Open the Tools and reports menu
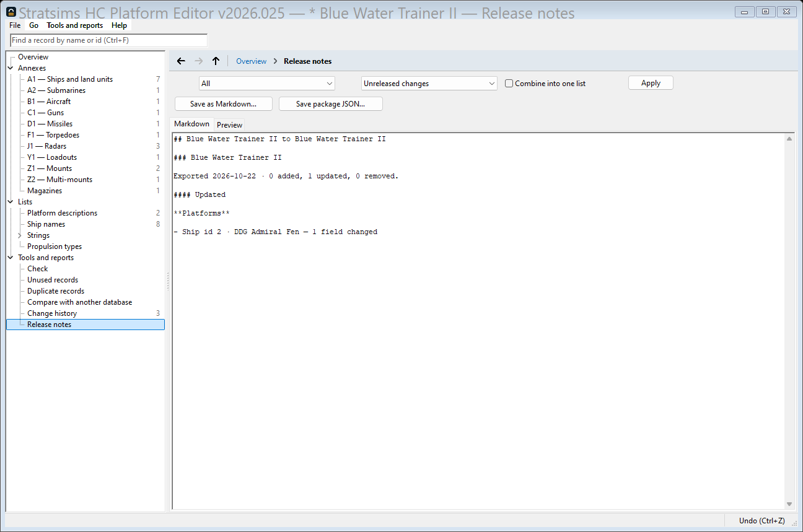Image resolution: width=803 pixels, height=532 pixels. click(75, 25)
